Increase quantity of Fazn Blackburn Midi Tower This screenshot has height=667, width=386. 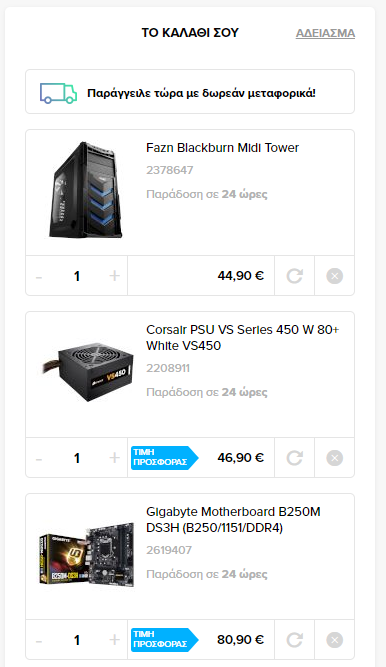click(x=114, y=276)
